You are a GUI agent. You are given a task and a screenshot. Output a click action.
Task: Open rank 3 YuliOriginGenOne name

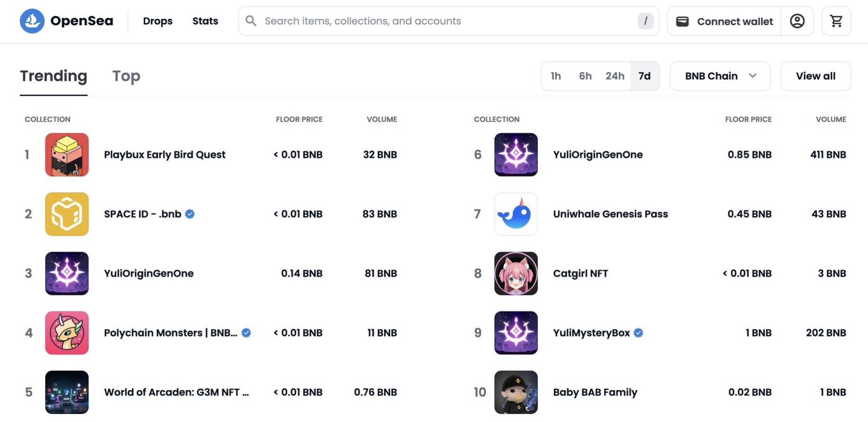coord(149,273)
